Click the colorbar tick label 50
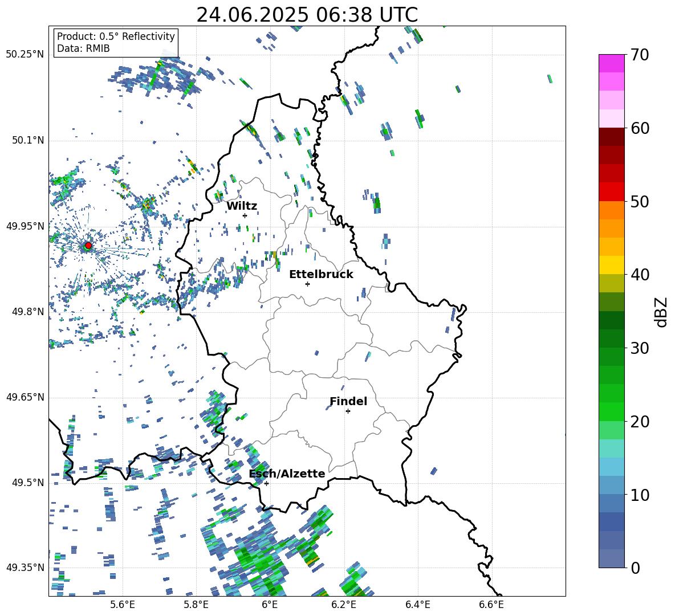 coord(640,202)
